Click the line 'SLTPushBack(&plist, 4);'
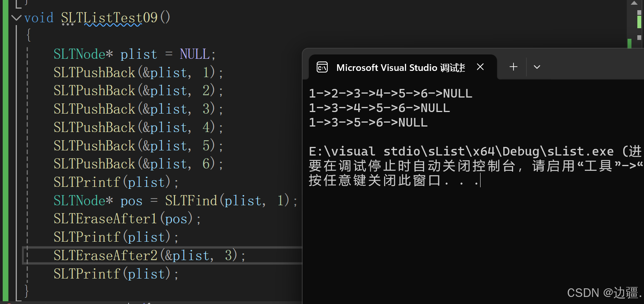This screenshot has width=644, height=304. [138, 128]
